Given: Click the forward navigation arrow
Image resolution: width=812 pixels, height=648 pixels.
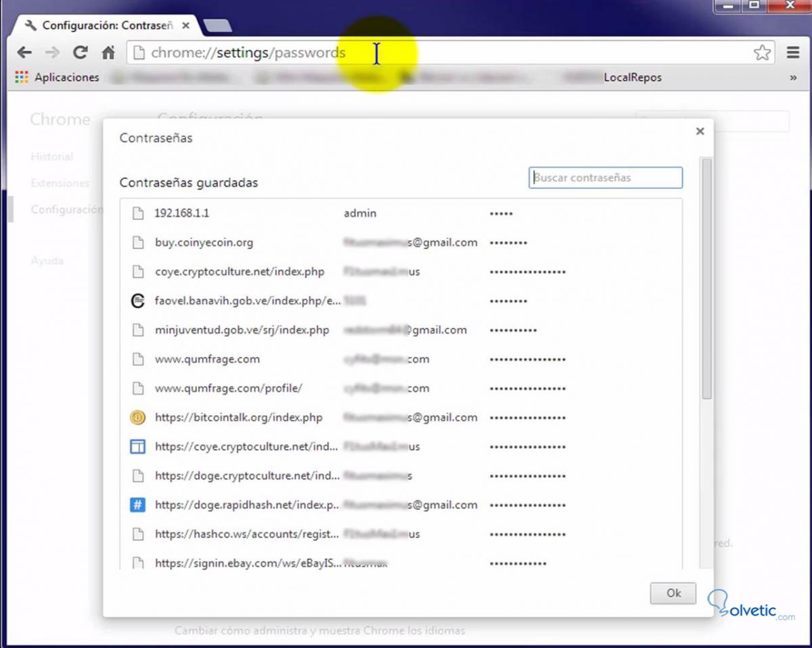Looking at the screenshot, I should point(52,53).
